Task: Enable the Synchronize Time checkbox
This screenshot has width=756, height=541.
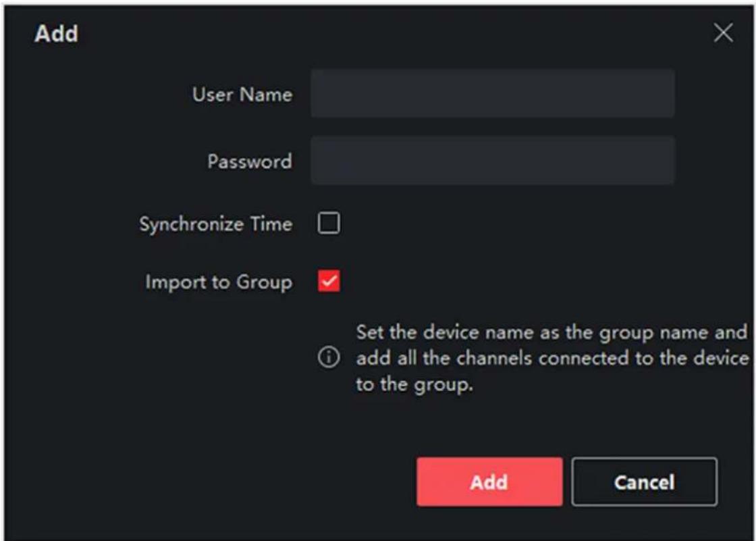Action: (x=329, y=223)
